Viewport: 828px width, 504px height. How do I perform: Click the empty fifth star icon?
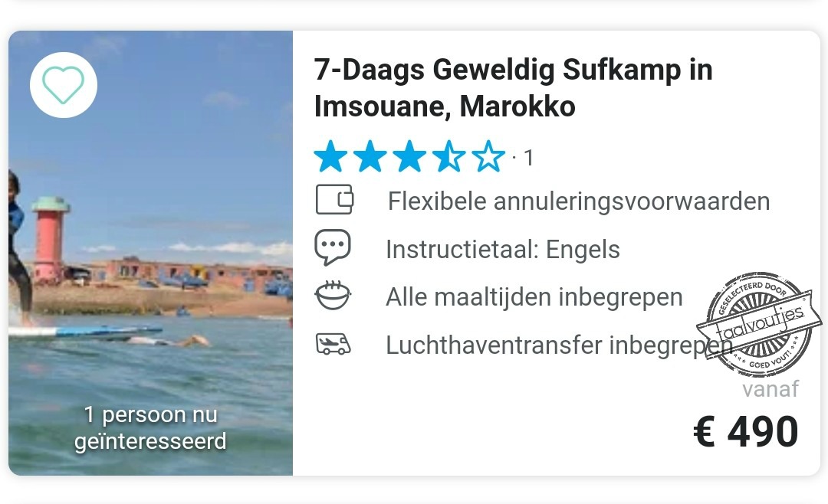(x=489, y=155)
